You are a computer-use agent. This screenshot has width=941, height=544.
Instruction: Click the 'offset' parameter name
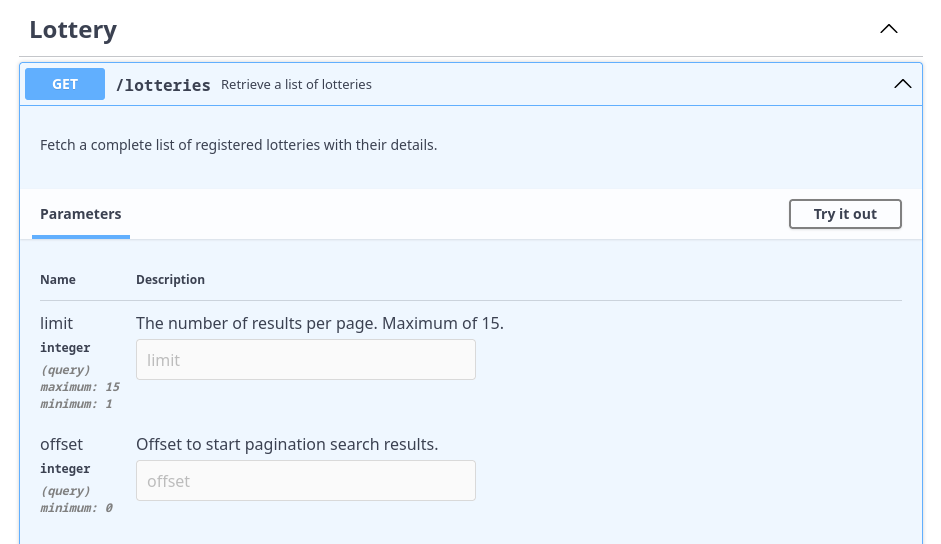61,444
